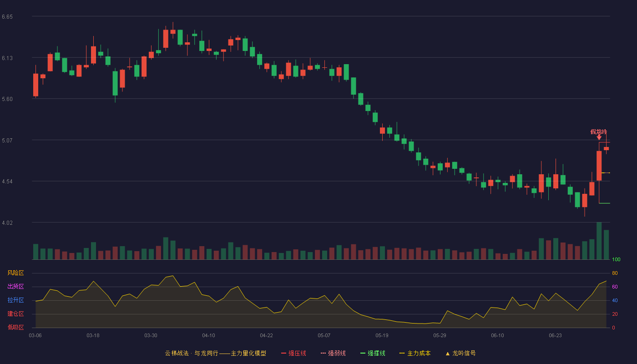The width and height of the screenshot is (637, 364).
Task: Click the 06-23 date label
Action: coord(555,335)
